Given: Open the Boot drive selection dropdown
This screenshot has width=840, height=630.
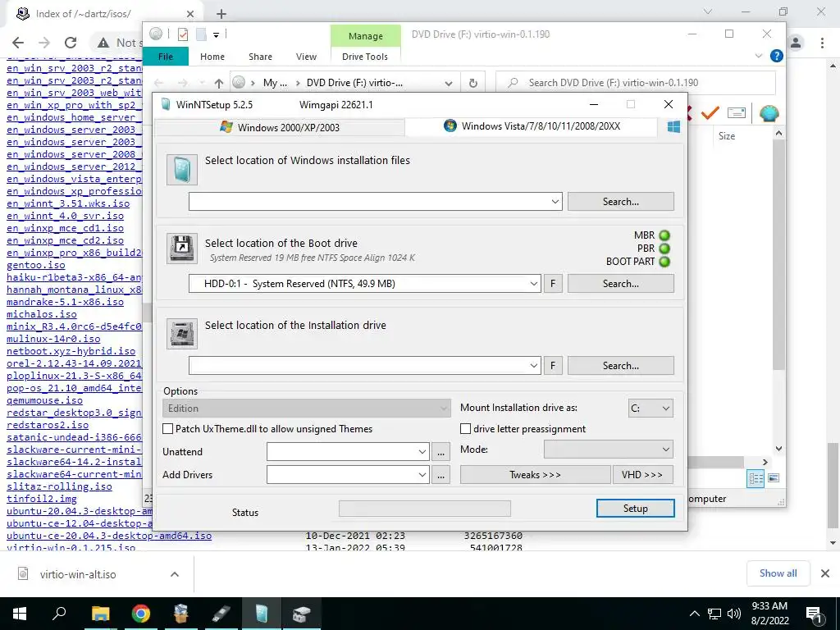Looking at the screenshot, I should (533, 283).
